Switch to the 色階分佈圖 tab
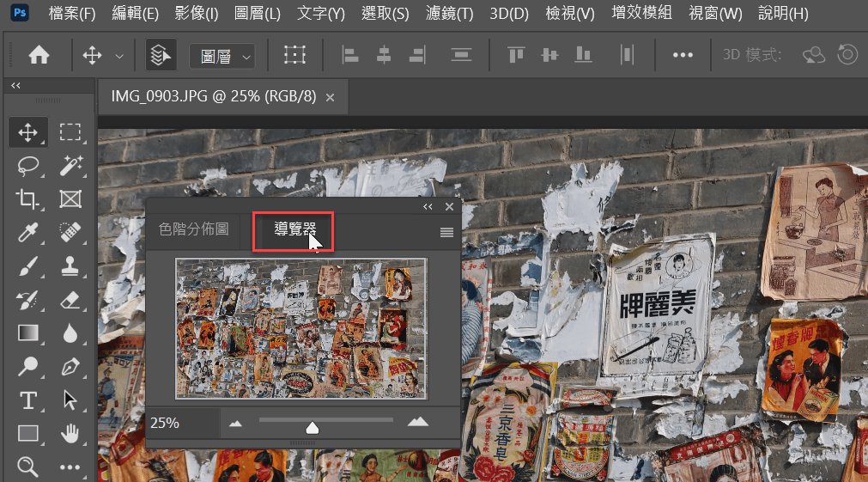868x482 pixels. point(194,229)
